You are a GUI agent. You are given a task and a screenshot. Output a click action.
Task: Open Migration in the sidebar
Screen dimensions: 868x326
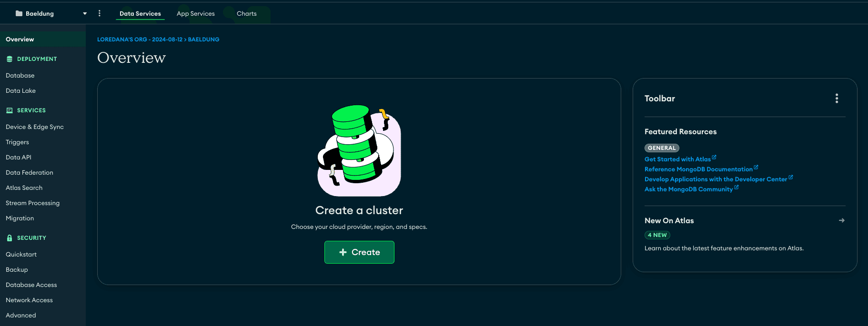coord(20,218)
